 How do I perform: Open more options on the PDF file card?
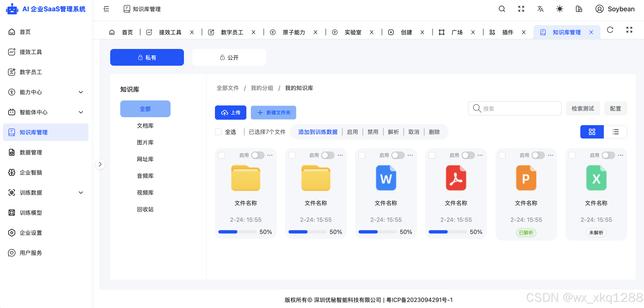pyautogui.click(x=480, y=155)
